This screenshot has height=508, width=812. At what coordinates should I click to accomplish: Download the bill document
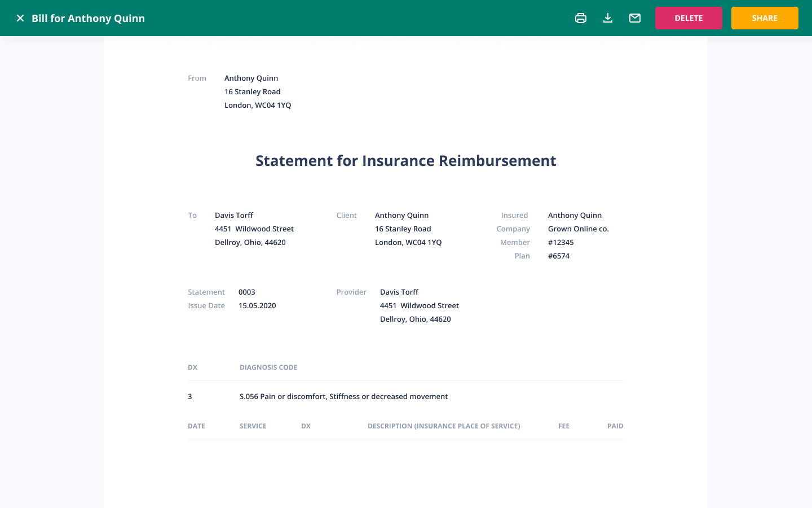tap(608, 18)
